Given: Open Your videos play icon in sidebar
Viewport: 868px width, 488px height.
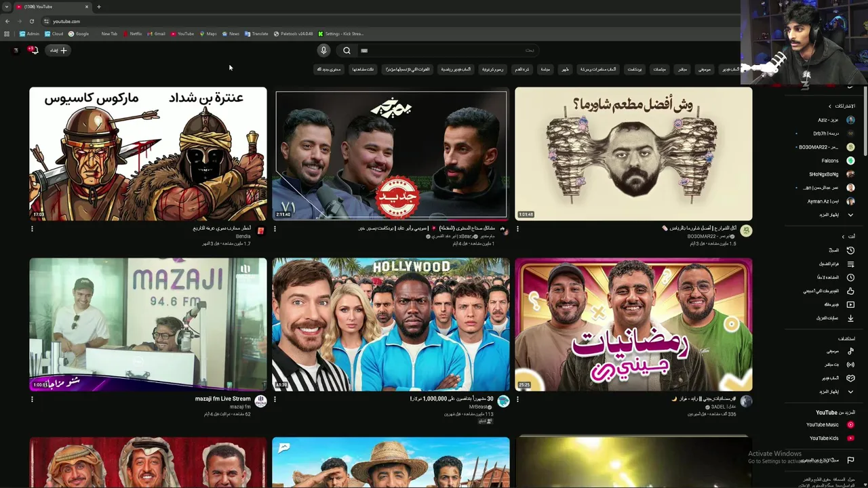Looking at the screenshot, I should (850, 304).
